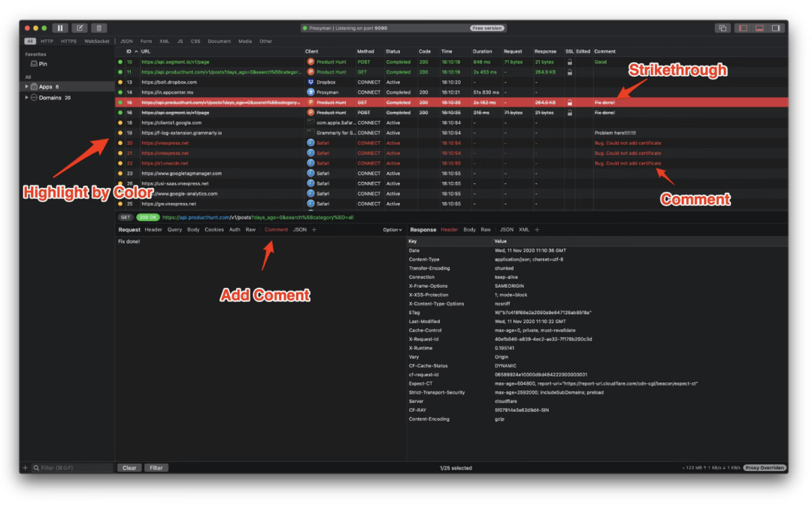Sort by the Method column header
The height and width of the screenshot is (517, 812).
[365, 51]
